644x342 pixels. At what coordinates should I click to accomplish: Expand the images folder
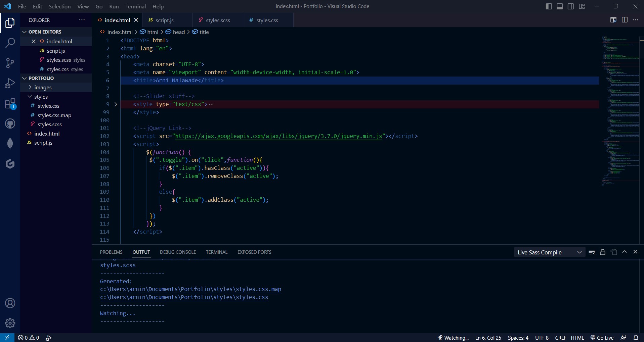[43, 88]
